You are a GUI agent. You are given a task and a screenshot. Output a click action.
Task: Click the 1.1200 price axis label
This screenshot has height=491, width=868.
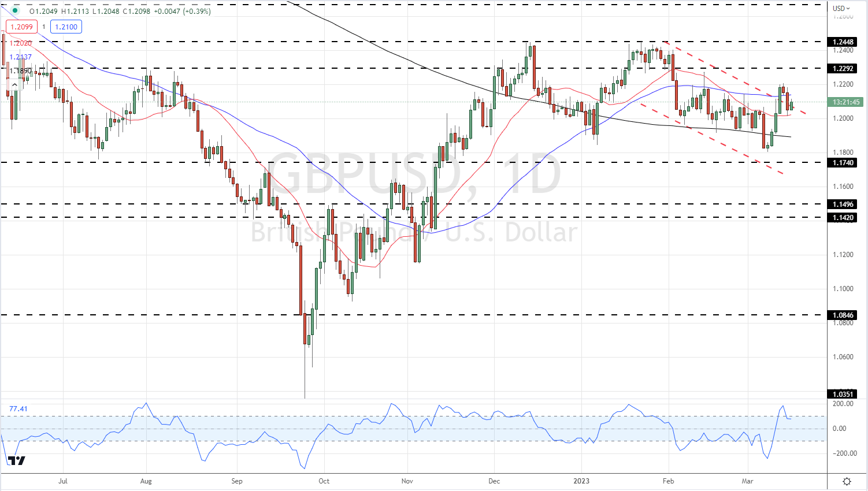click(x=843, y=255)
